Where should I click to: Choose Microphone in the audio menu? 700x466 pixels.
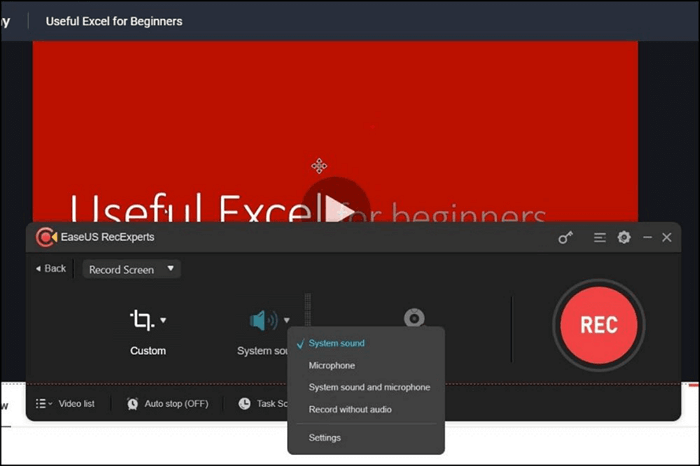tap(332, 366)
